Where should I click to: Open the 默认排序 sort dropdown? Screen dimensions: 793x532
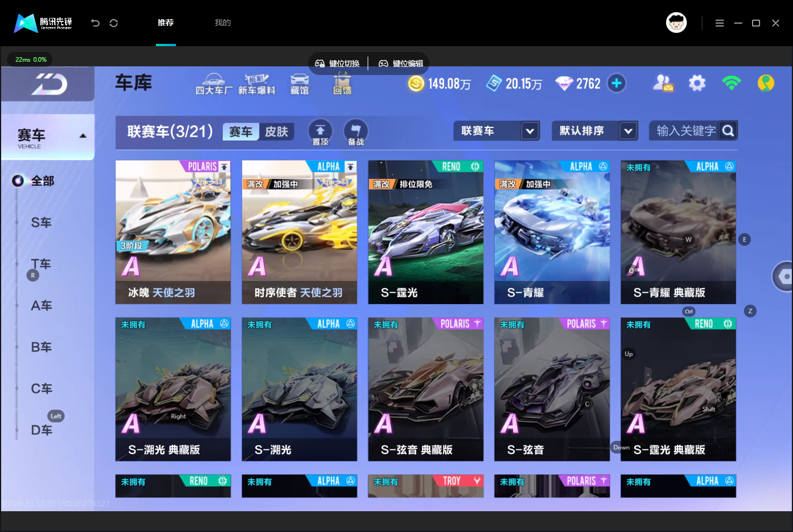tap(594, 131)
